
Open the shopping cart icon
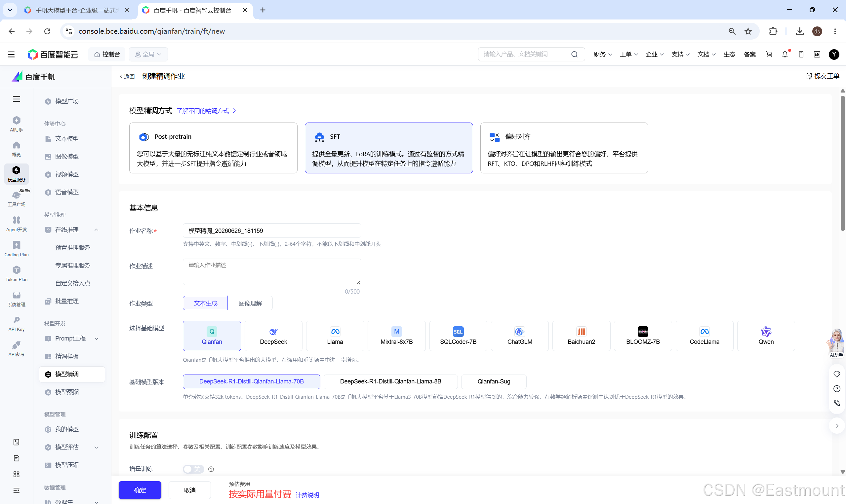(x=769, y=54)
